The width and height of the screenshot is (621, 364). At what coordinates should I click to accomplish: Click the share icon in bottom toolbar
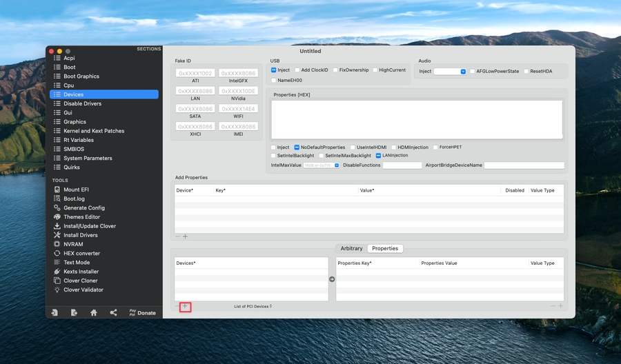click(113, 313)
